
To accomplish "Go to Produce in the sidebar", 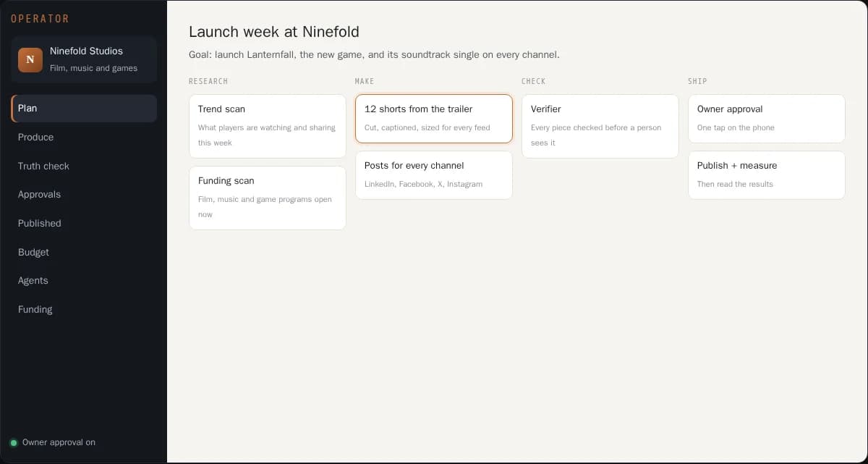I will click(x=84, y=137).
